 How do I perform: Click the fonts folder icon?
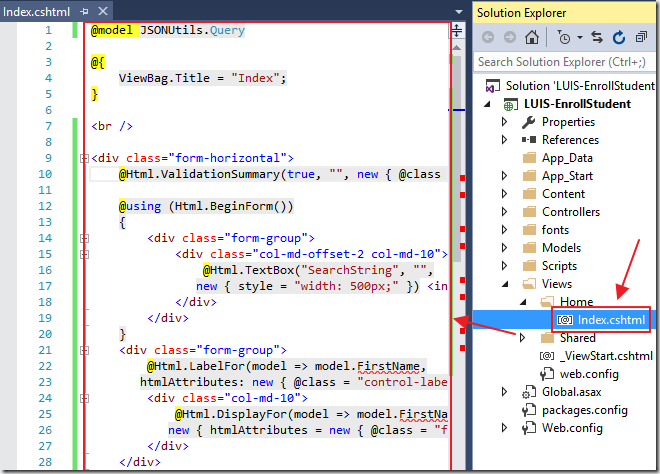(529, 230)
